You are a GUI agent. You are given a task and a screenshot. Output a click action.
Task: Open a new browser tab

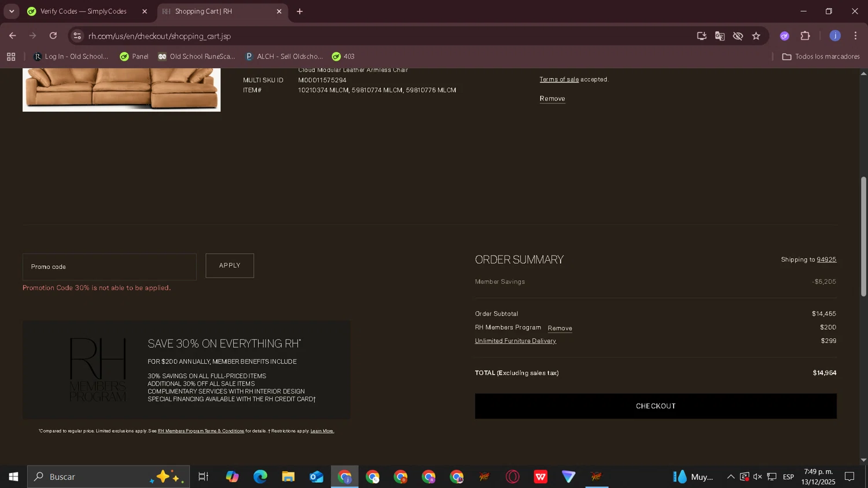(x=300, y=12)
